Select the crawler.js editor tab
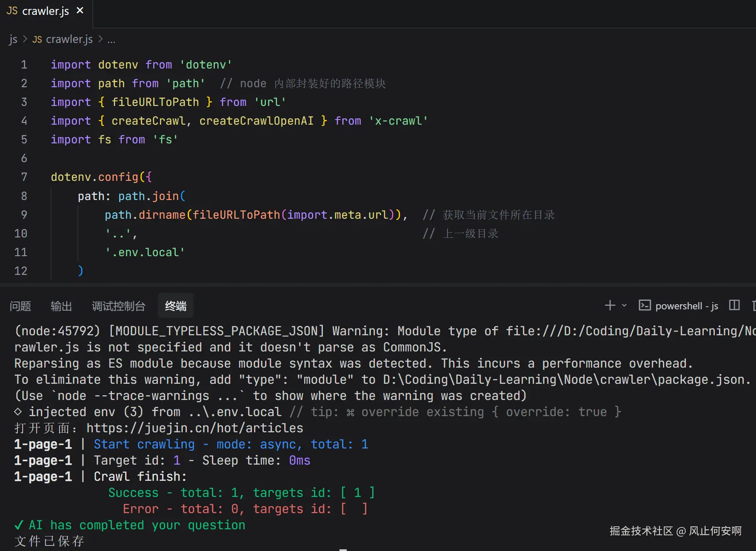Image resolution: width=756 pixels, height=551 pixels. pyautogui.click(x=46, y=11)
